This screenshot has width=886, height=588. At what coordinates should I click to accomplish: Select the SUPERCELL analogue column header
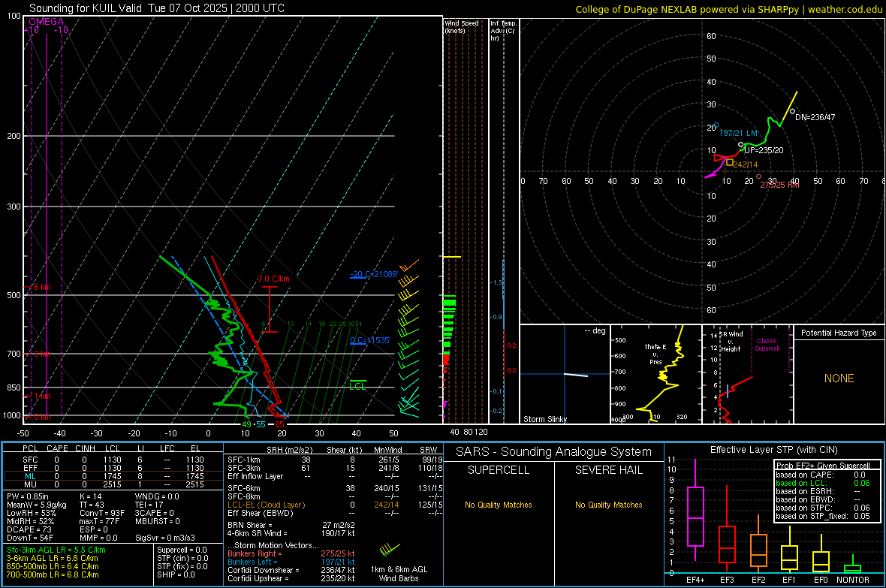click(x=499, y=470)
